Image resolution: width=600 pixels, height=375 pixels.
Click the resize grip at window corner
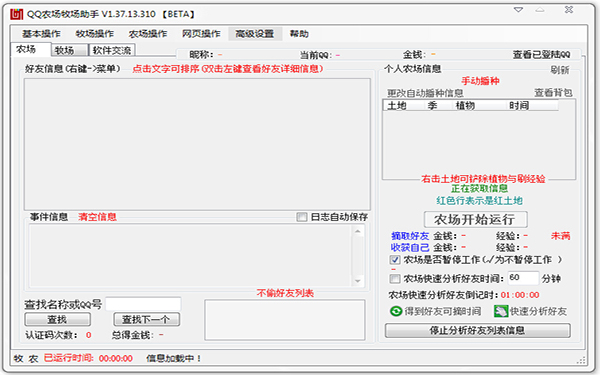point(581,360)
